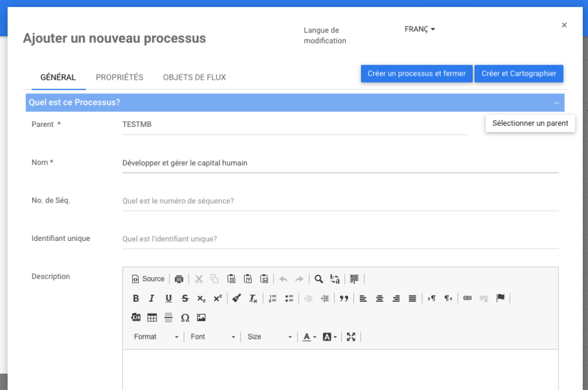The image size is (588, 390).
Task: Close the Ajouter un nouveau processus dialog
Action: tap(564, 25)
